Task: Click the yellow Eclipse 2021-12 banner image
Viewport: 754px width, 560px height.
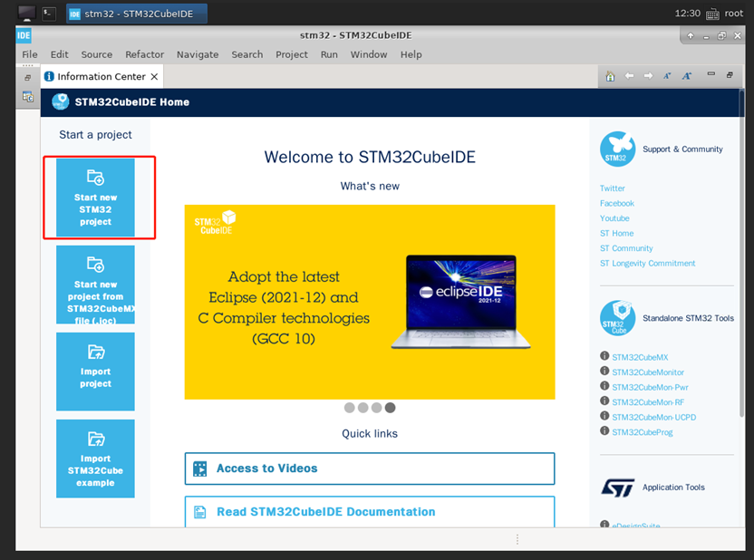Action: click(370, 302)
